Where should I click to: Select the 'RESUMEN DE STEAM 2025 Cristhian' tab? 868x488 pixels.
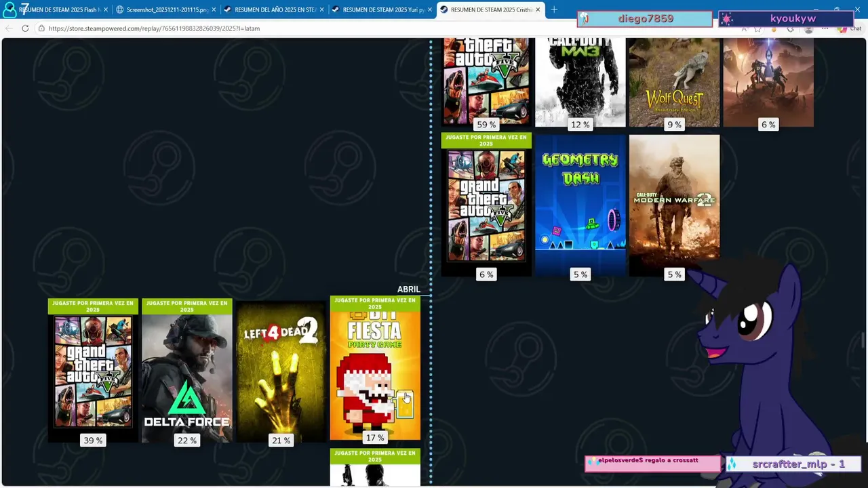coord(490,9)
